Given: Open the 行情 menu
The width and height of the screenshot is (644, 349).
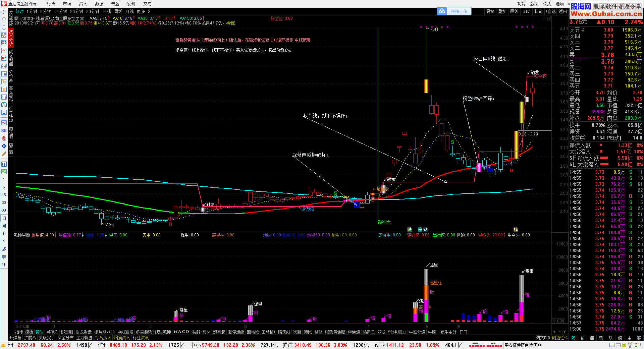Looking at the screenshot, I should pos(51,4).
